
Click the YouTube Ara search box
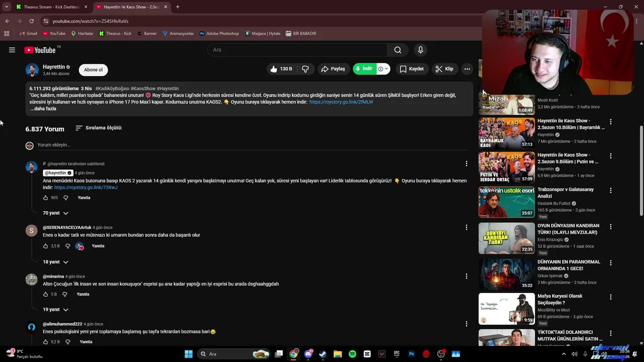pos(297,50)
